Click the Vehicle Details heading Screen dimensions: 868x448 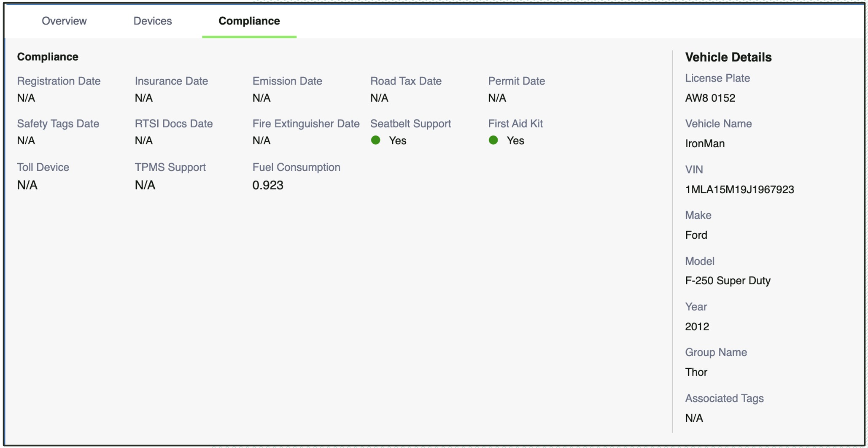(728, 57)
